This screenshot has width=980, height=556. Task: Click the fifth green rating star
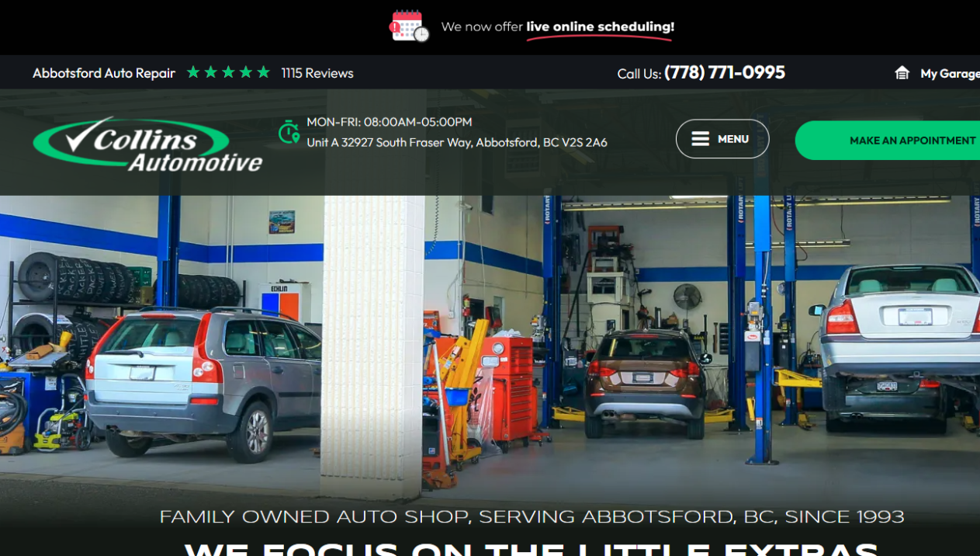264,72
